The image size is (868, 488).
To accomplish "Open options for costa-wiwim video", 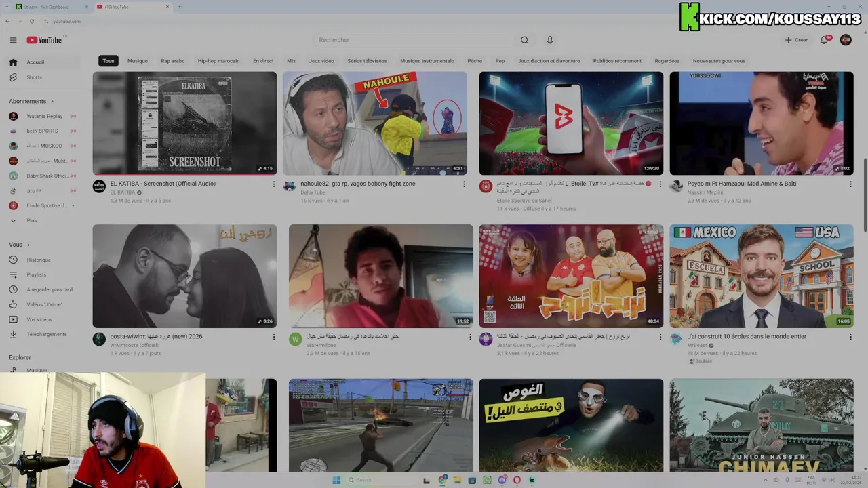I will (x=274, y=337).
